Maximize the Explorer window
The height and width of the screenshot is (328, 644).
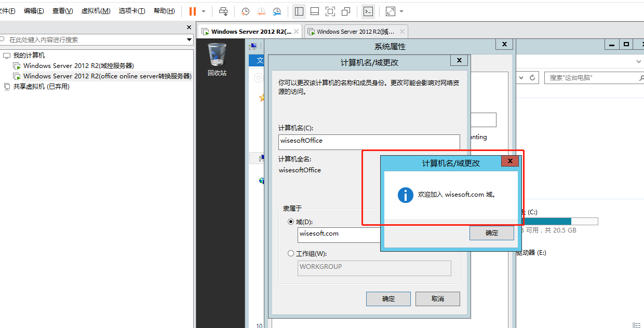(x=626, y=45)
